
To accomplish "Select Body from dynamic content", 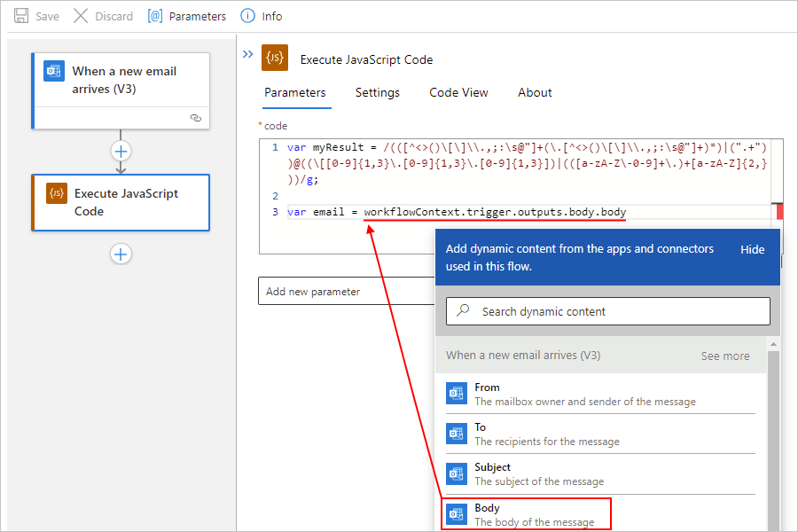I will click(x=526, y=512).
